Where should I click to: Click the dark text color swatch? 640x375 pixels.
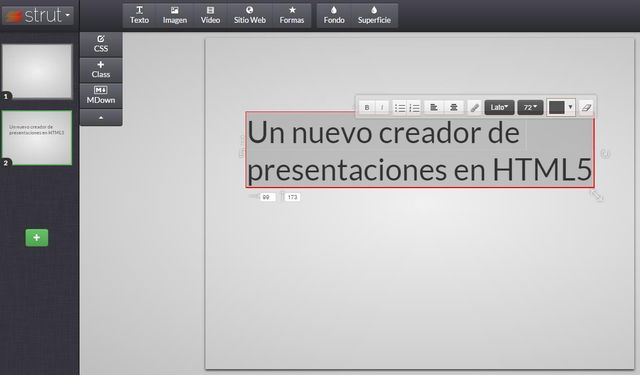click(x=557, y=107)
